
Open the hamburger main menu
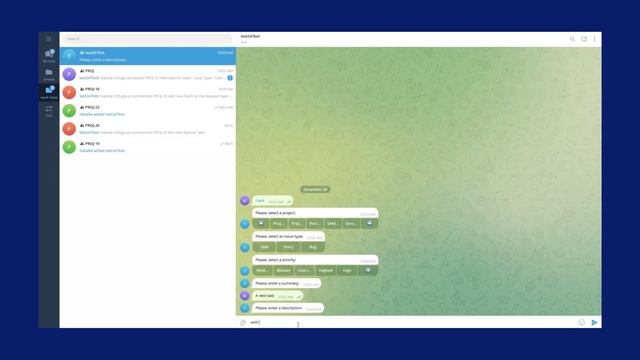coord(49,39)
